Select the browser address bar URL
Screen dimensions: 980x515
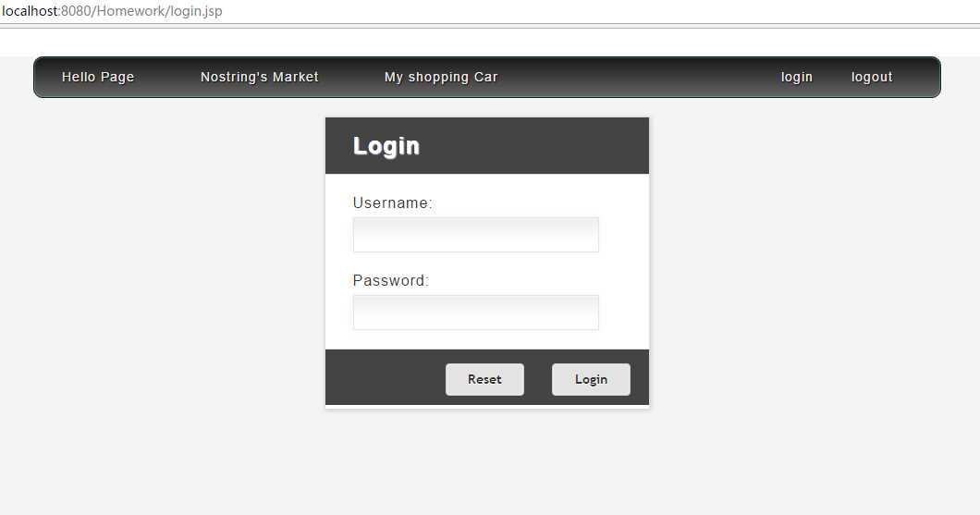pyautogui.click(x=113, y=11)
